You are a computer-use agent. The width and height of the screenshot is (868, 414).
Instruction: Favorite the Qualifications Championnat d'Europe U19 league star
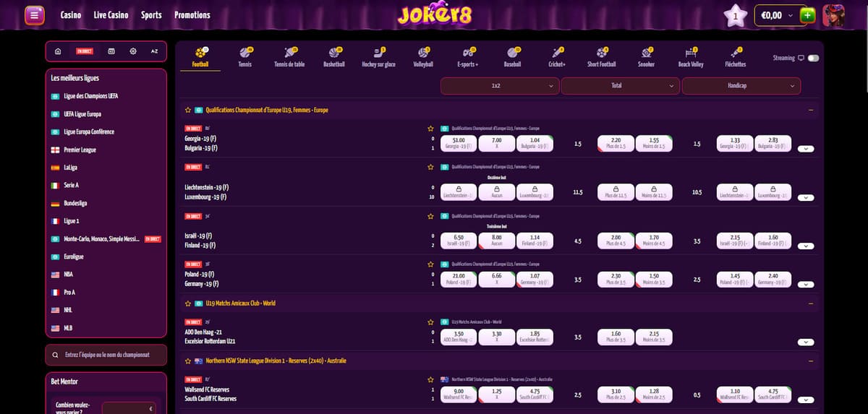pyautogui.click(x=188, y=111)
